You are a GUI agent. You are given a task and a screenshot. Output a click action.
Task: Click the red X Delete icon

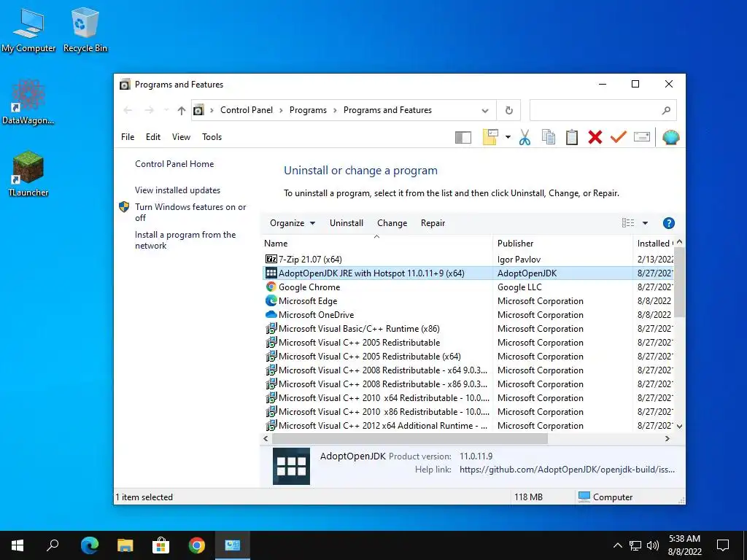[x=595, y=137]
